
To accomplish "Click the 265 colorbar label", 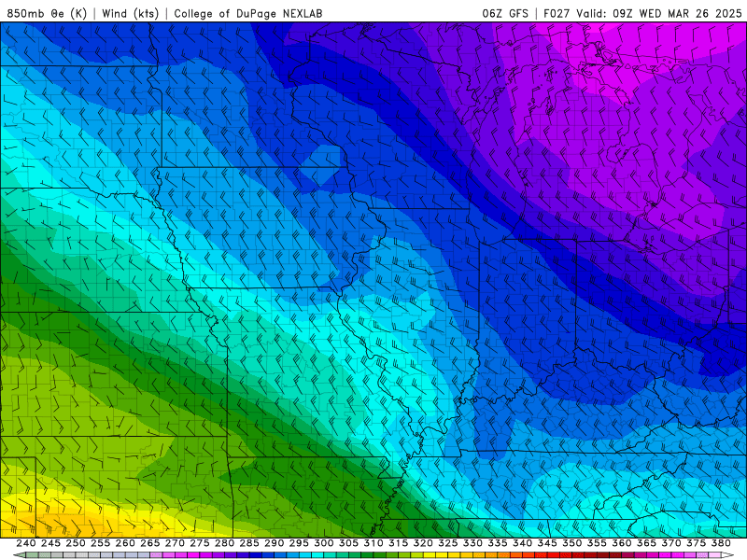I will pos(149,543).
